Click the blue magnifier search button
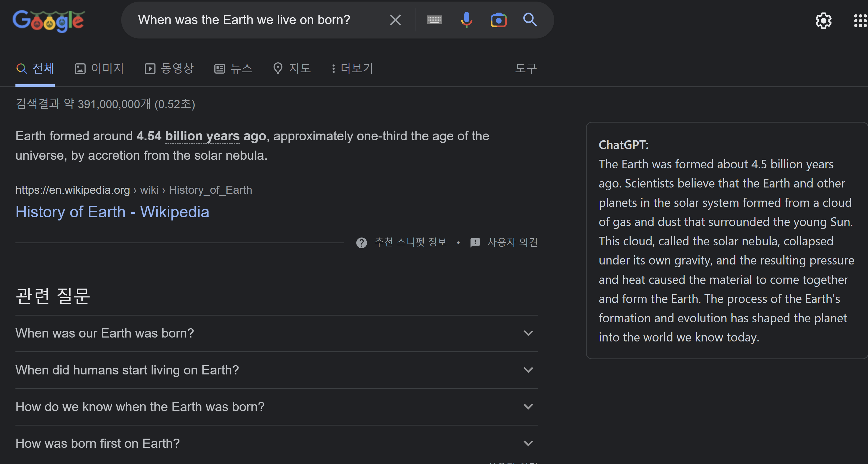The image size is (868, 464). click(530, 20)
